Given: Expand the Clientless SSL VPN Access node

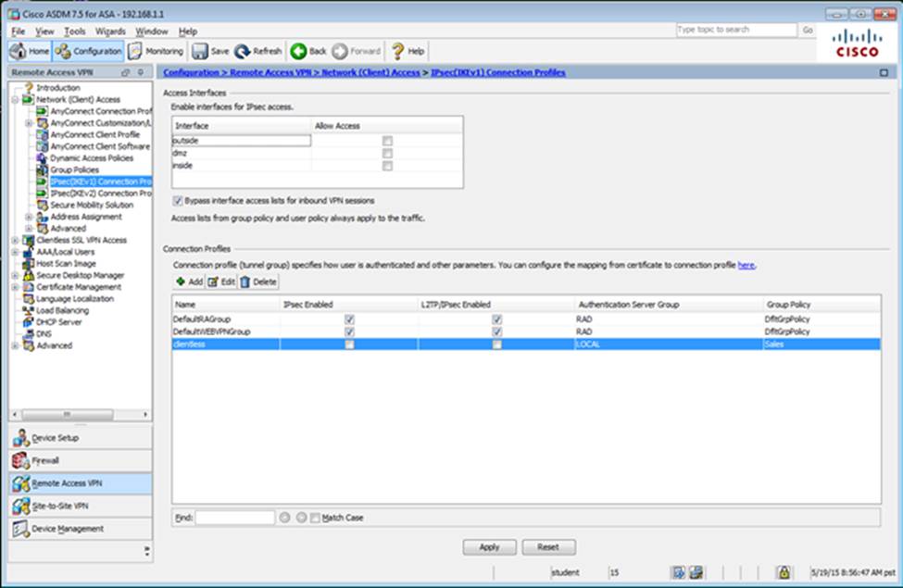Looking at the screenshot, I should pos(15,240).
